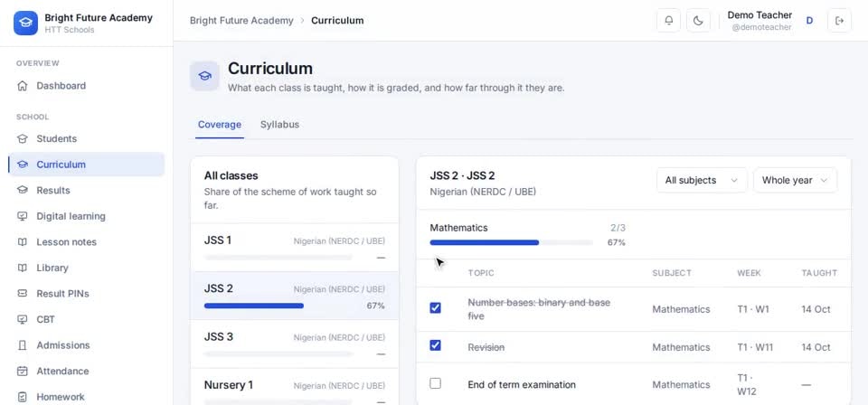Click 'Number bases: binary and base five' text

pyautogui.click(x=539, y=309)
